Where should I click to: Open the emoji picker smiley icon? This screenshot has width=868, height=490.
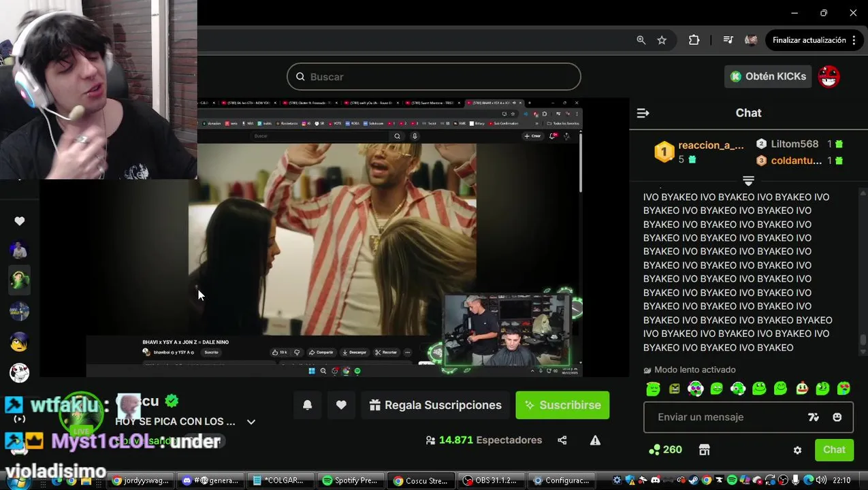click(837, 417)
